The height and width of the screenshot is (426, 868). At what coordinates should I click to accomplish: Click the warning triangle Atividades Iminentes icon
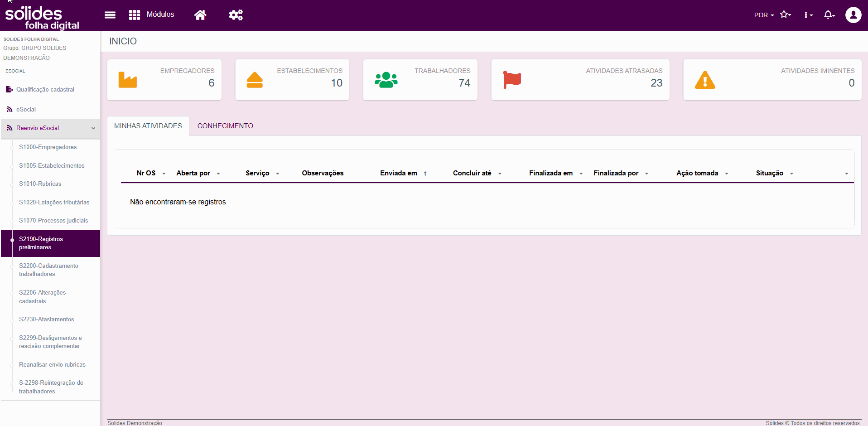click(x=705, y=80)
